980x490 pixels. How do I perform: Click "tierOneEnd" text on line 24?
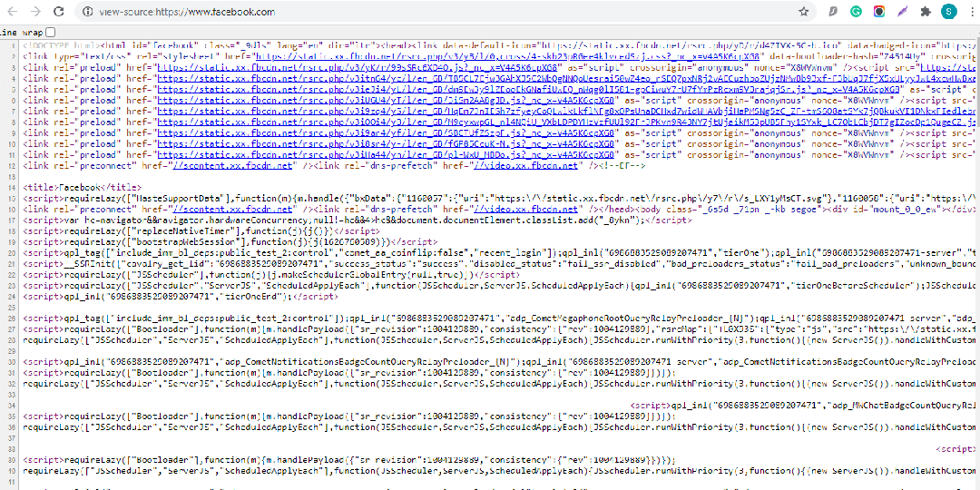point(257,296)
